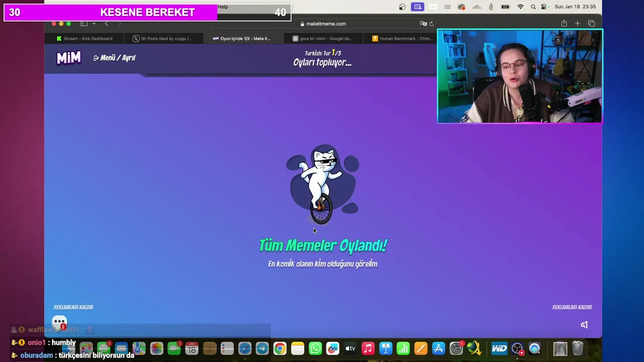Switch to gora bir cisim Google tab
This screenshot has width=644, height=362.
(322, 38)
